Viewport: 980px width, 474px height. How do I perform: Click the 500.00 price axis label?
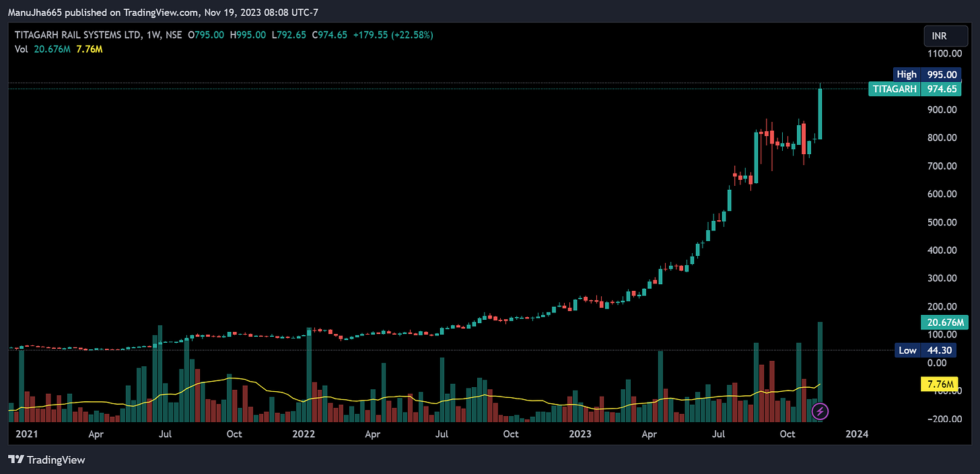click(942, 222)
